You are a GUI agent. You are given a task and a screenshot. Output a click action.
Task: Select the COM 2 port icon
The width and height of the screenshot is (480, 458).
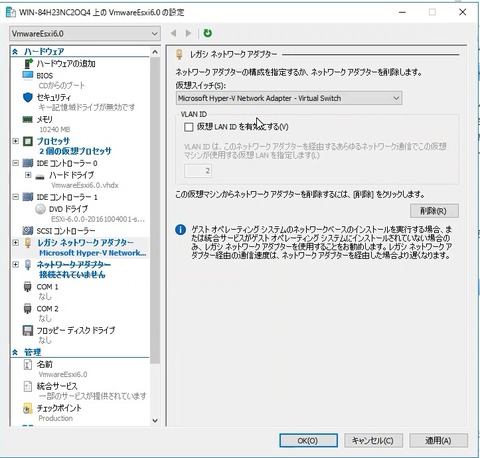(x=28, y=309)
